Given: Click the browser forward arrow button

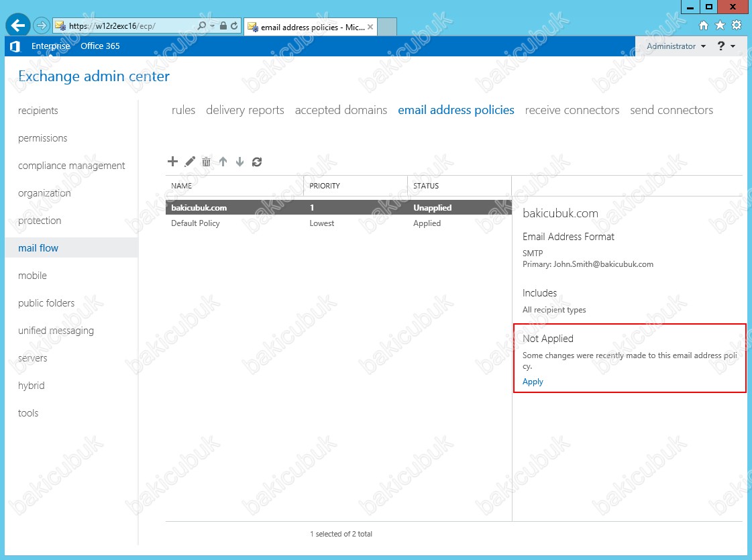Looking at the screenshot, I should [x=42, y=25].
